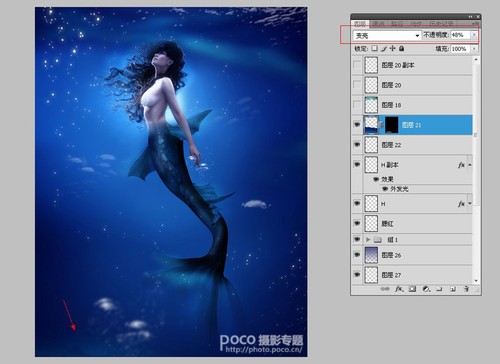
Task: Close the layers panel with X button
Action: tap(478, 16)
